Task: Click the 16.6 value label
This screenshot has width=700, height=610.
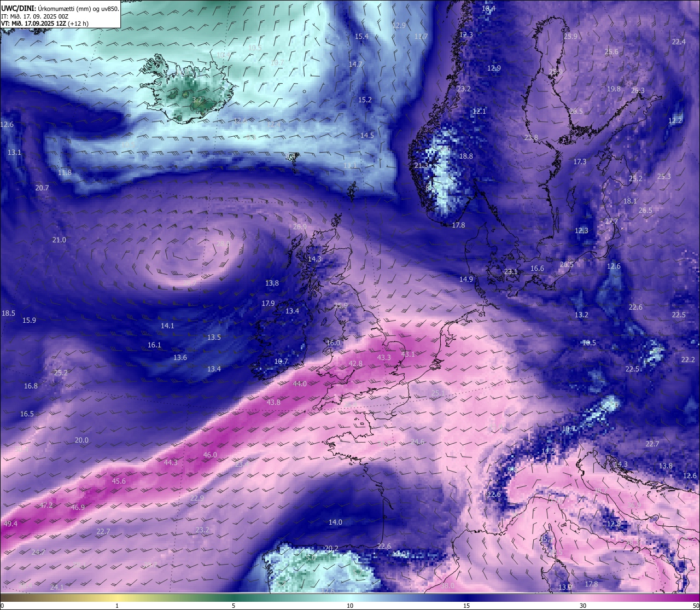Action: [x=537, y=268]
